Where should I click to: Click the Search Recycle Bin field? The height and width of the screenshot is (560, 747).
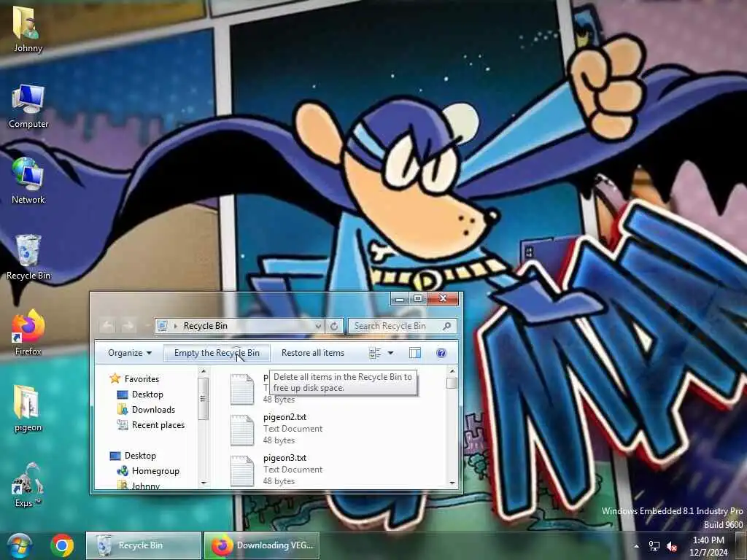coord(403,326)
